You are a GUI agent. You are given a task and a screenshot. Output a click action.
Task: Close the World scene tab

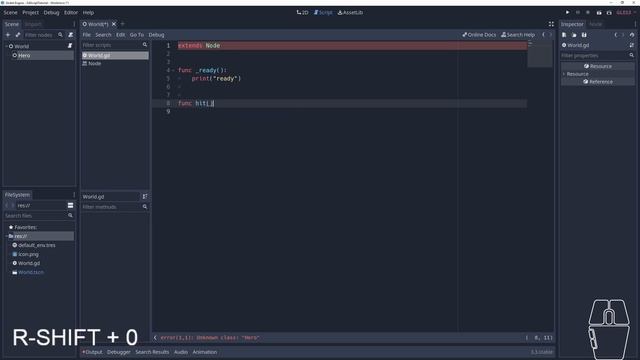(x=114, y=24)
